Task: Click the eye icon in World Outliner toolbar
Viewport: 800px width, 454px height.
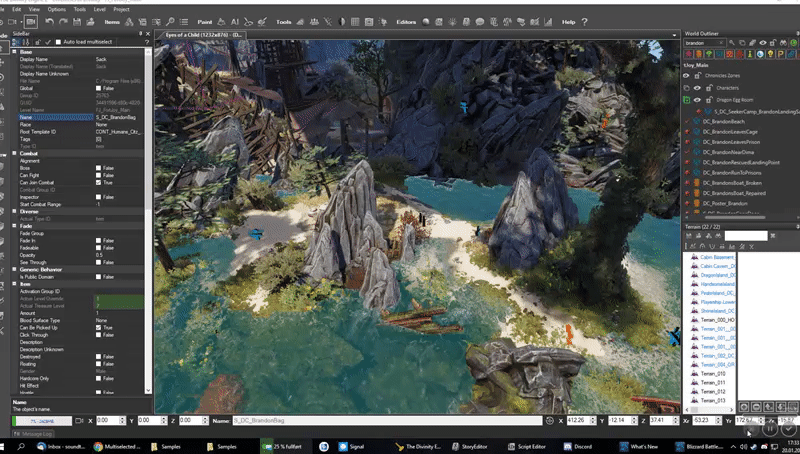Action: (x=763, y=43)
